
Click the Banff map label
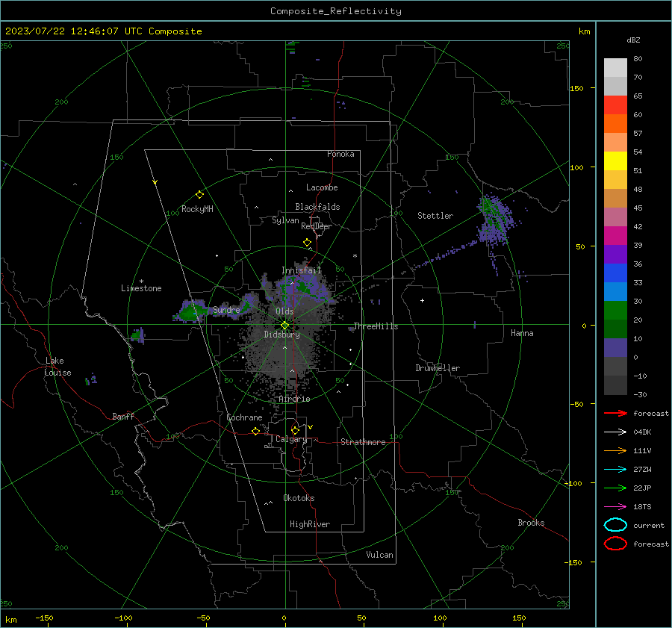[123, 416]
